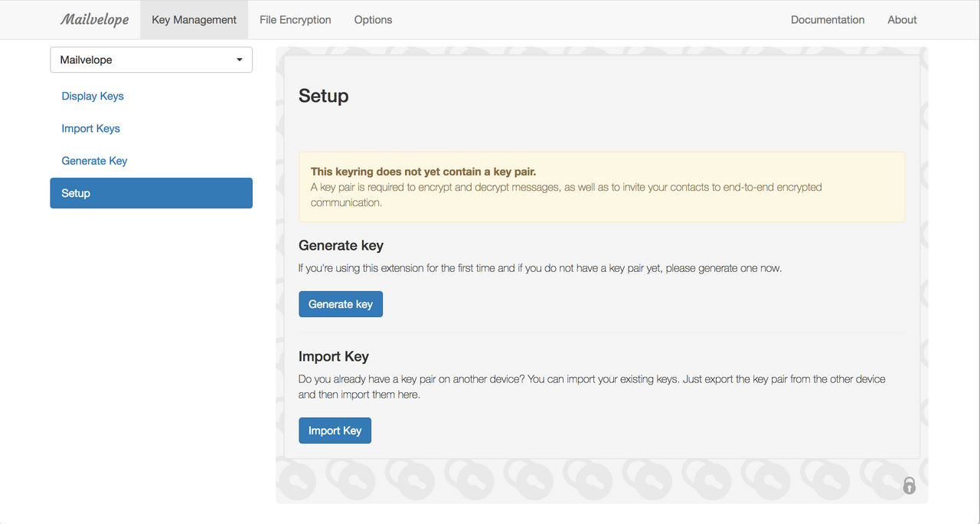The image size is (980, 524).
Task: Click the Generate key section heading
Action: [341, 245]
